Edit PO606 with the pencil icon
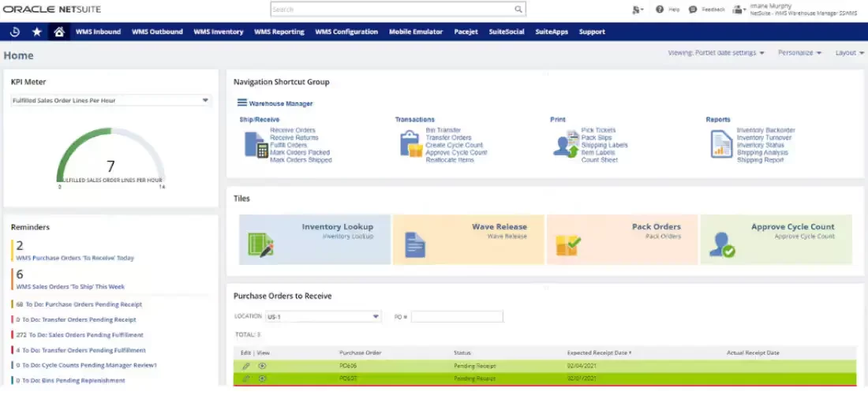The height and width of the screenshot is (399, 868). (246, 366)
